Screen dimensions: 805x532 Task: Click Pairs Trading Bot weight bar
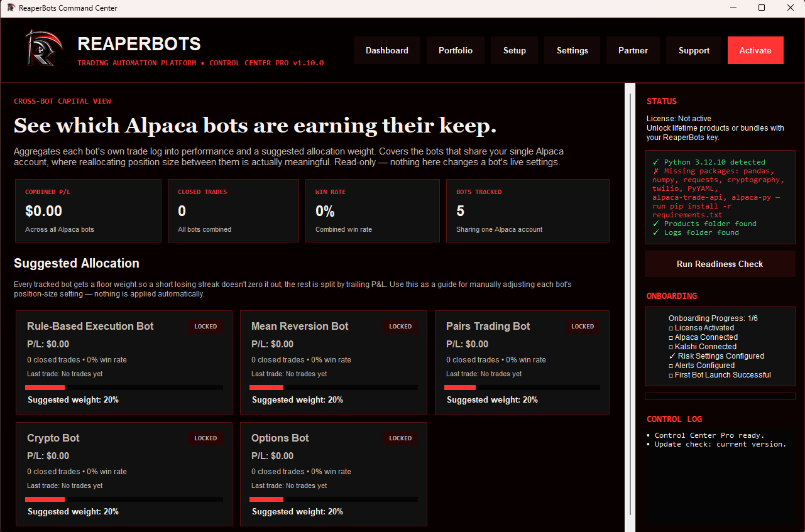coord(522,388)
